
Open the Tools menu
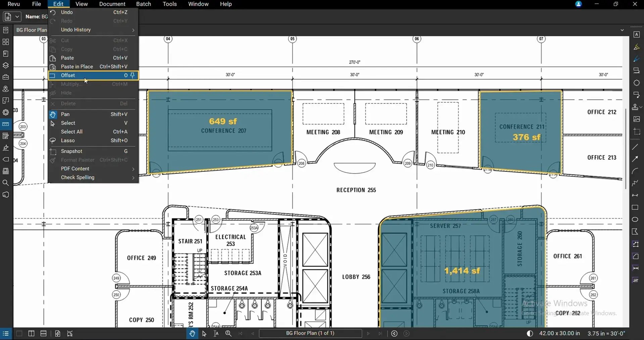point(169,4)
